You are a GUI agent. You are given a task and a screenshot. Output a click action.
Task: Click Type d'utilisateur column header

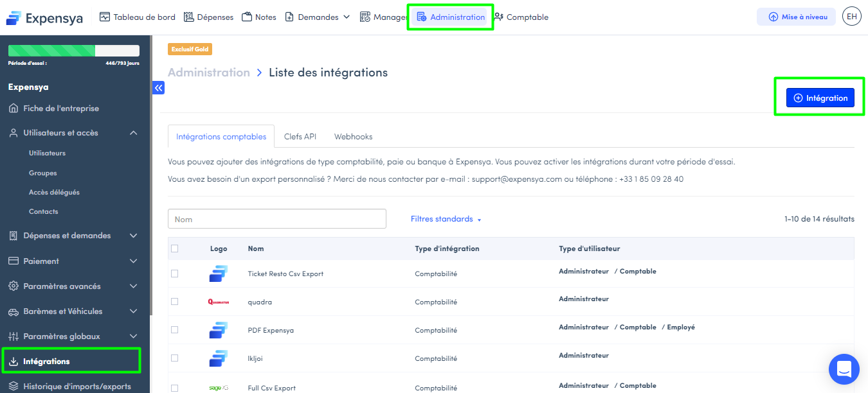589,249
